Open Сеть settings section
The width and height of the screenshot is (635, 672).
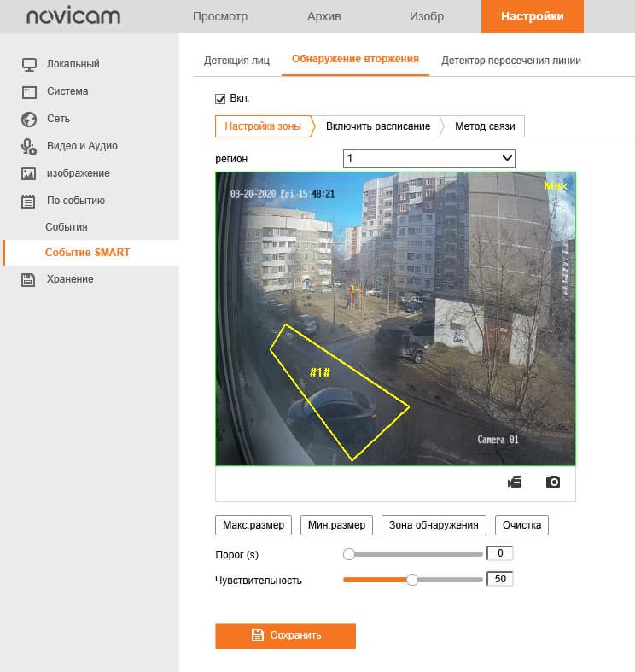point(58,119)
